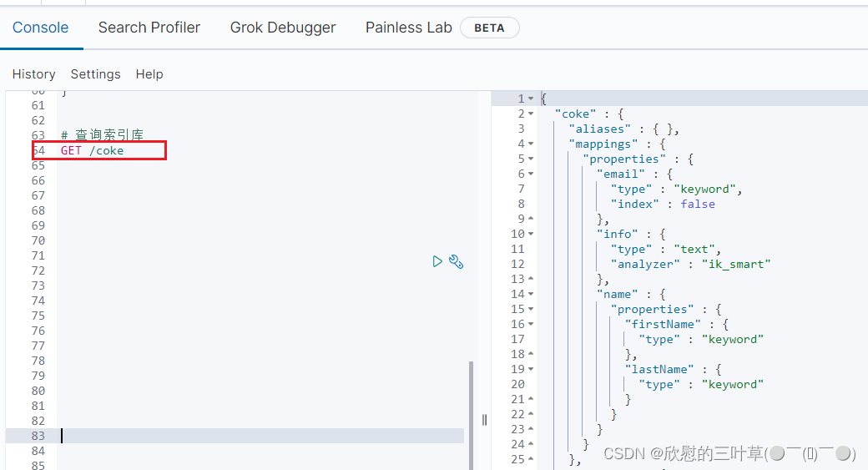The width and height of the screenshot is (868, 470).
Task: Click the "keyword" value on line 17
Action: pos(733,340)
